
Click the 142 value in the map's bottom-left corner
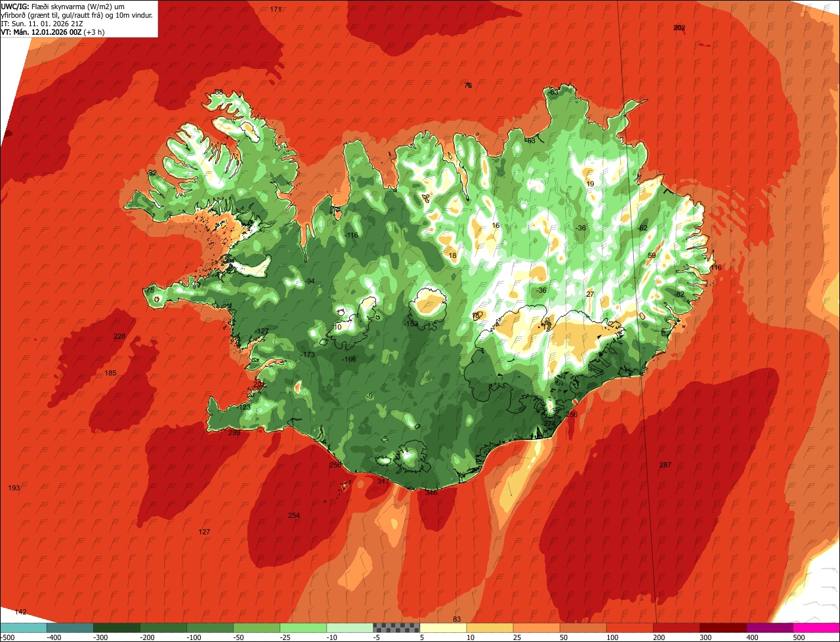(x=20, y=612)
